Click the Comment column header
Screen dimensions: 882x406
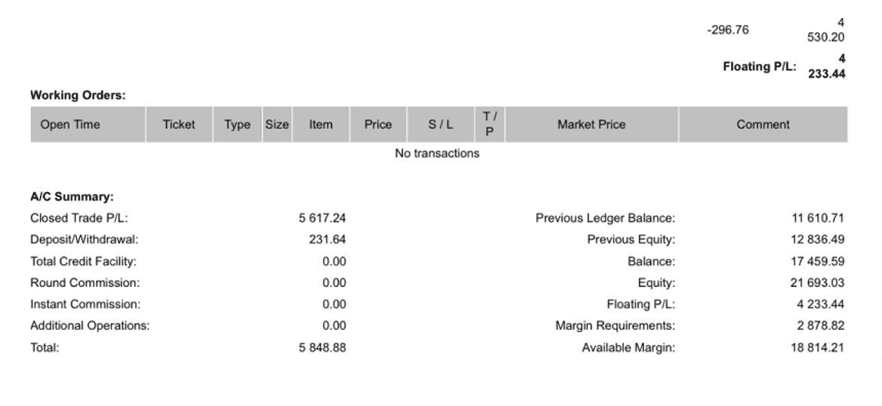(763, 125)
